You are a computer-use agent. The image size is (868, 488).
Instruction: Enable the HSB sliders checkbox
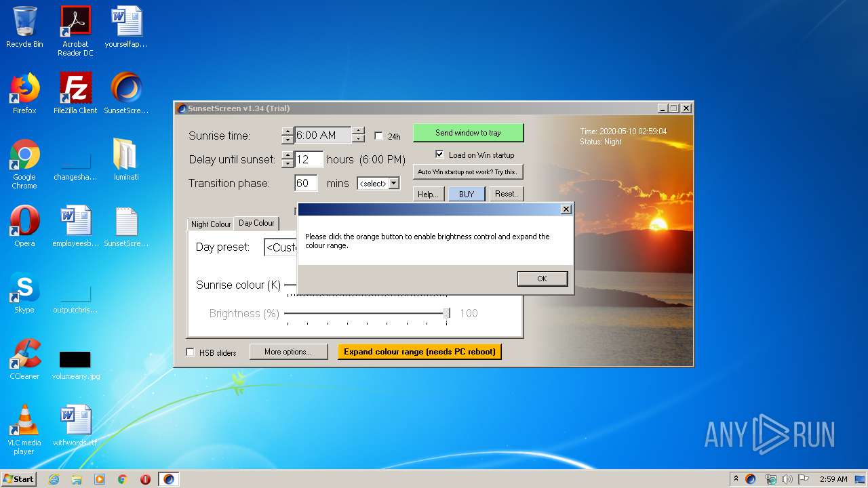tap(191, 352)
